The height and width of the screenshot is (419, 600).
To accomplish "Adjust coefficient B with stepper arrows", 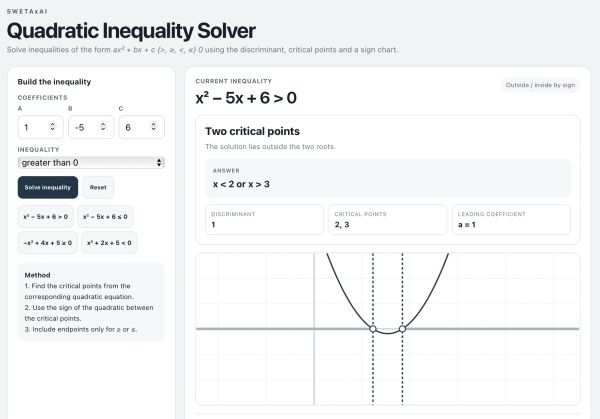I will [x=103, y=126].
